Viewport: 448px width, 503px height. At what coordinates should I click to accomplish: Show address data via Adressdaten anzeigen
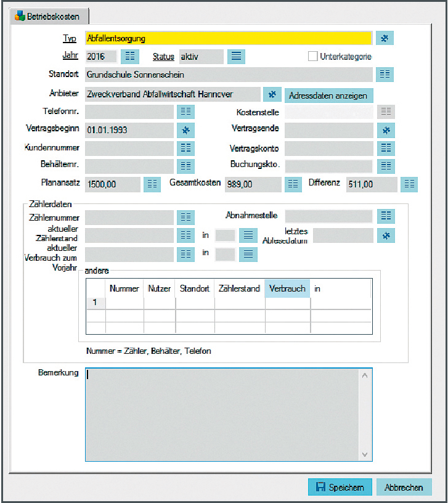(328, 96)
